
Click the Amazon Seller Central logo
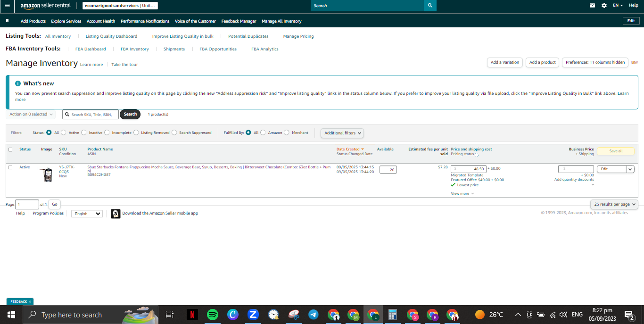pos(45,6)
